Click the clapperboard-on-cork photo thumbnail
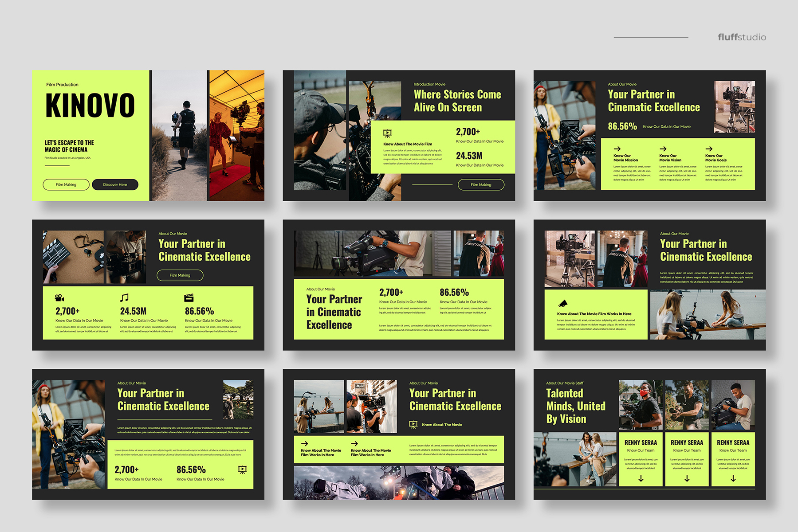The width and height of the screenshot is (798, 532). [x=73, y=257]
